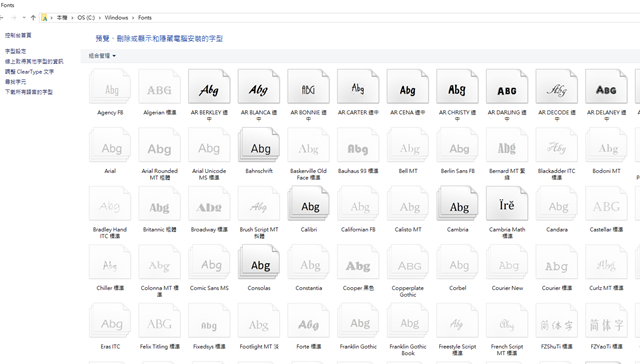Select the Arial Unicode MS font icon

(209, 145)
